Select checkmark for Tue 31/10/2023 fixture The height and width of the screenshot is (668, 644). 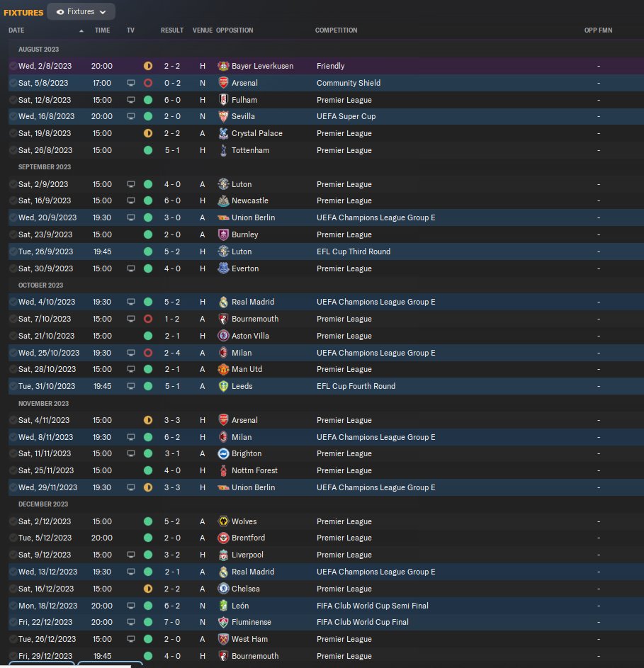tap(13, 386)
